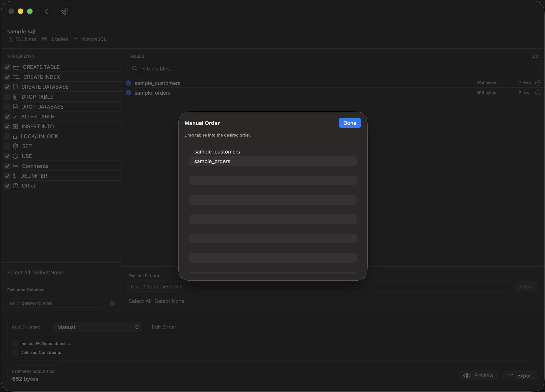Click the back chevron in the title bar
The image size is (545, 392).
click(x=47, y=11)
